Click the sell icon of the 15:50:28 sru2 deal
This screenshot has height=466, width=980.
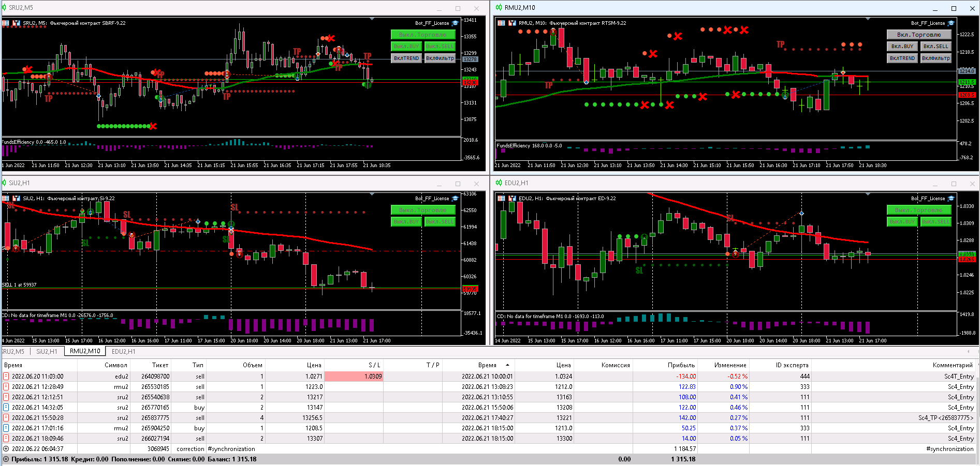6,418
